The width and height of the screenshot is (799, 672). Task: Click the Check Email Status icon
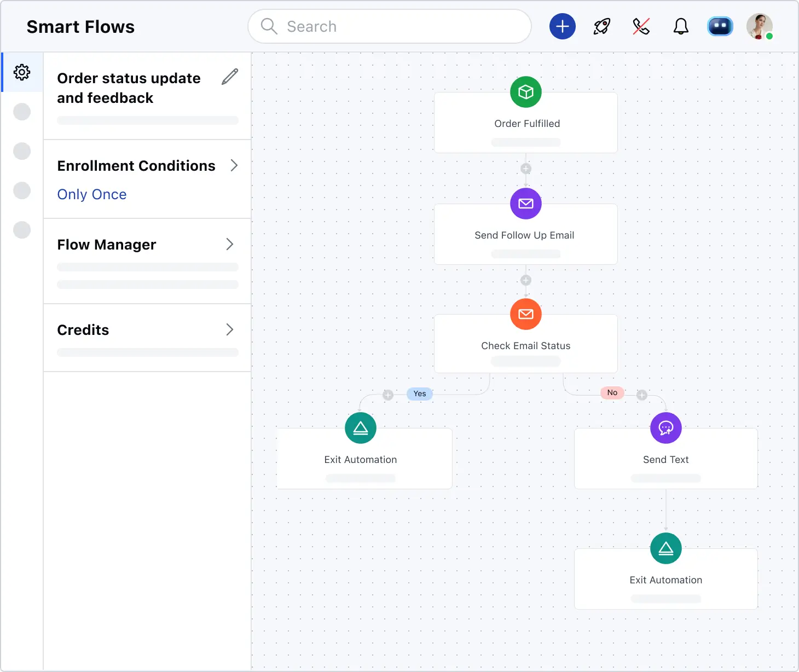pyautogui.click(x=526, y=314)
